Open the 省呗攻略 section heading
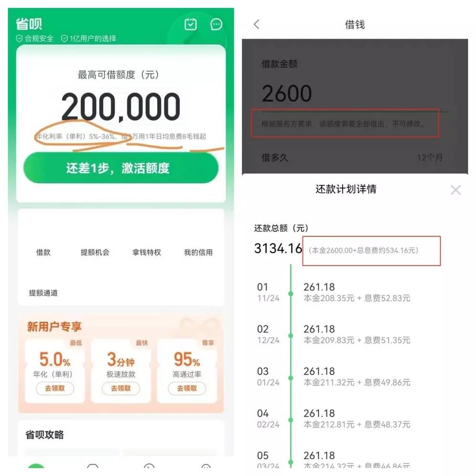476x476 pixels. coord(45,435)
